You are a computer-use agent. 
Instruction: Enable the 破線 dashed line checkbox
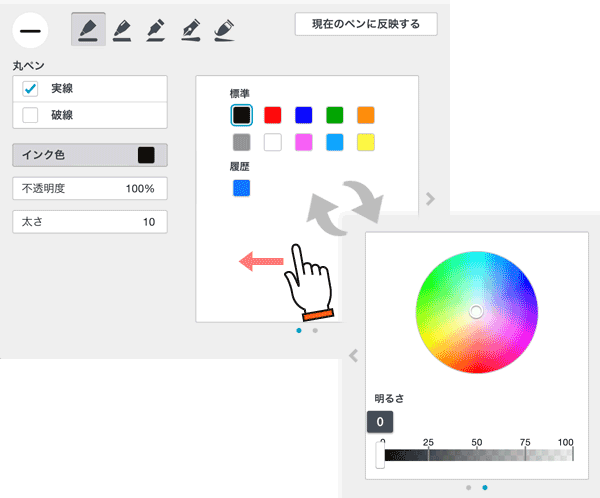[x=30, y=115]
